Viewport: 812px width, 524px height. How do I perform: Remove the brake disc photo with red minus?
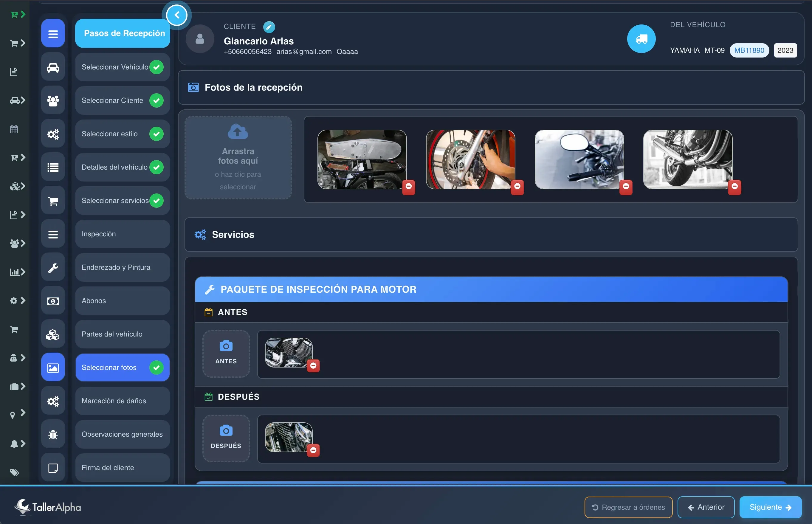[517, 187]
